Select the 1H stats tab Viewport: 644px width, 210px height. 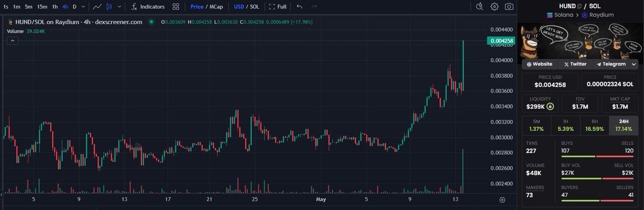566,126
